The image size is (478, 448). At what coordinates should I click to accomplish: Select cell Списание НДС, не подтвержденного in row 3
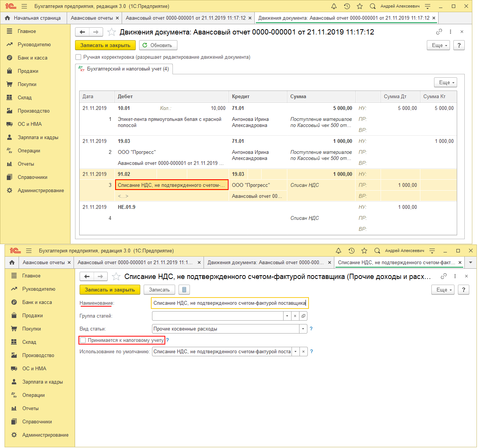pyautogui.click(x=172, y=185)
